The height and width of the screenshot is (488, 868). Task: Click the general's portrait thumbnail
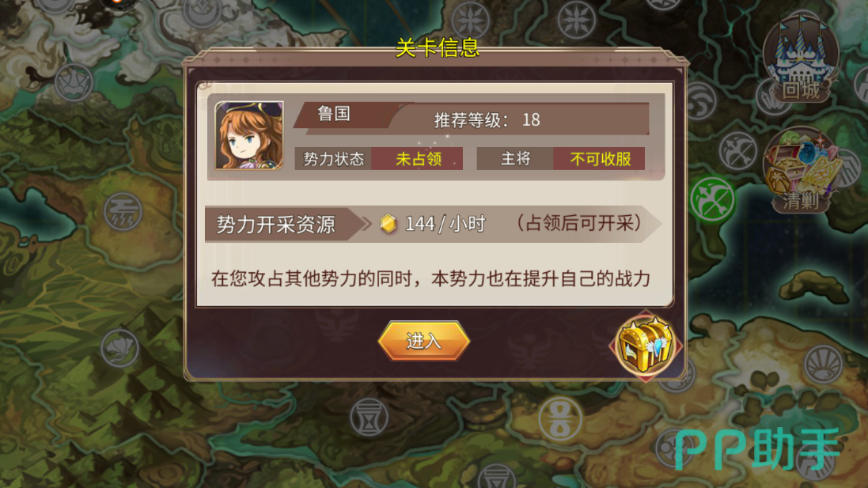click(x=249, y=135)
